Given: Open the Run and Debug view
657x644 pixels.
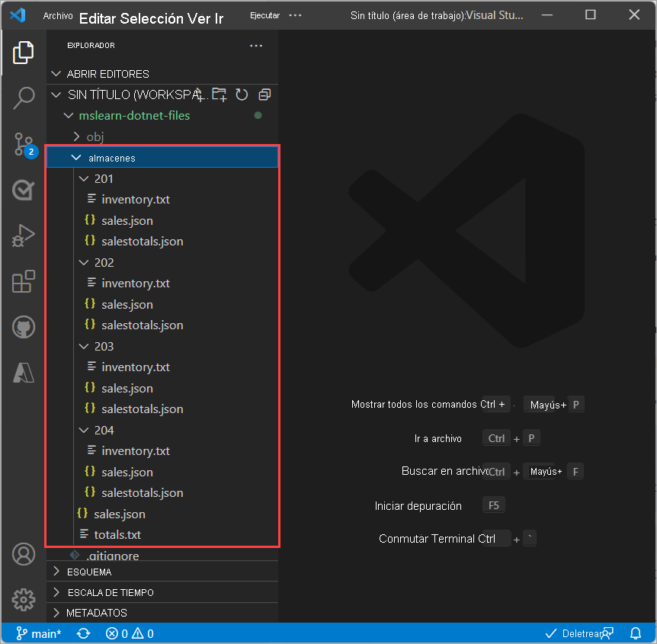Looking at the screenshot, I should (24, 236).
